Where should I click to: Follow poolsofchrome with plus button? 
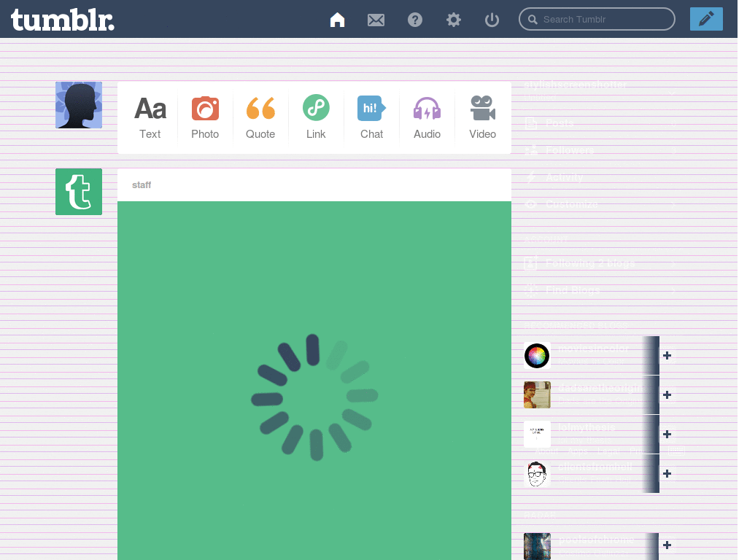click(667, 545)
